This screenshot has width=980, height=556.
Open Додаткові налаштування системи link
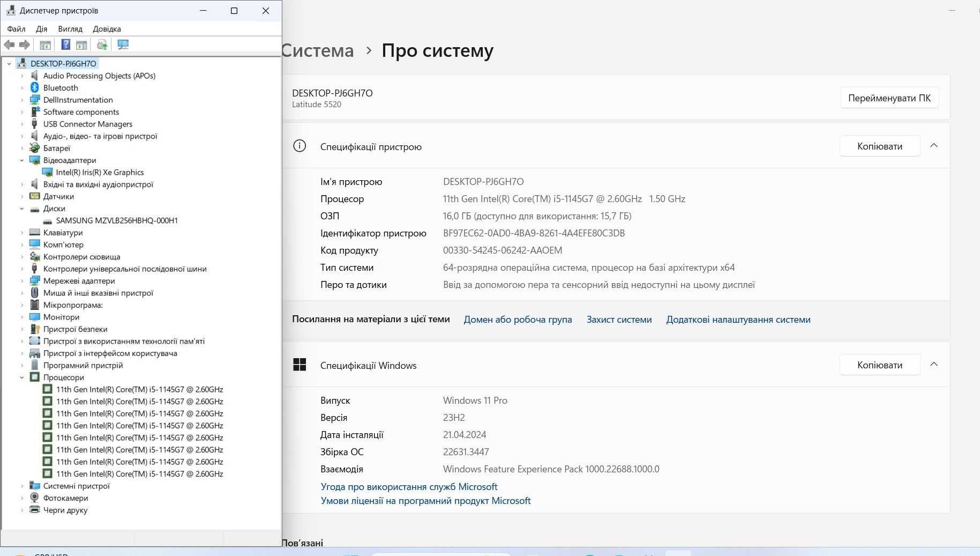coord(738,320)
